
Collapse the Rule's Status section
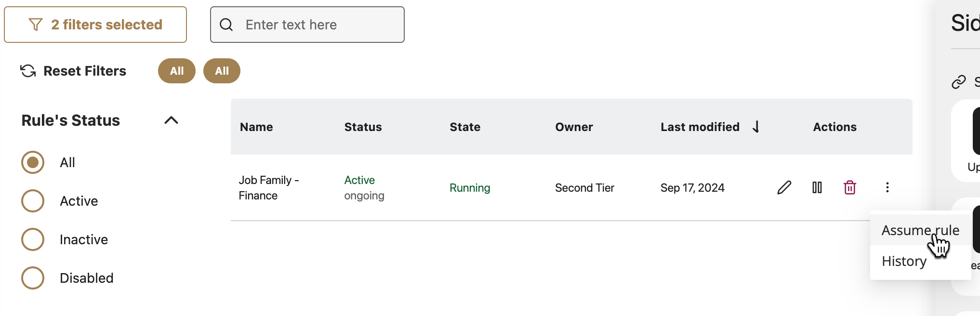tap(171, 120)
